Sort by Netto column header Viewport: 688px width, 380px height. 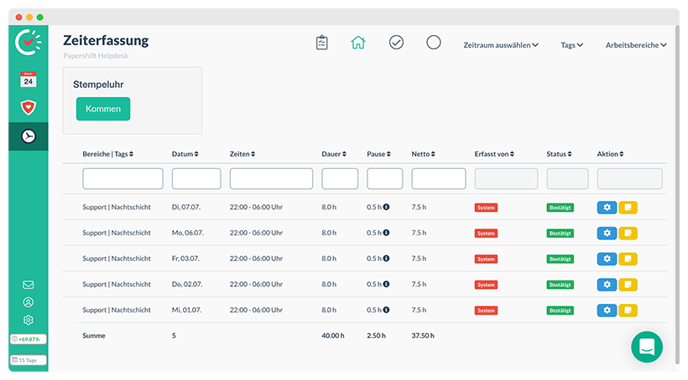423,154
